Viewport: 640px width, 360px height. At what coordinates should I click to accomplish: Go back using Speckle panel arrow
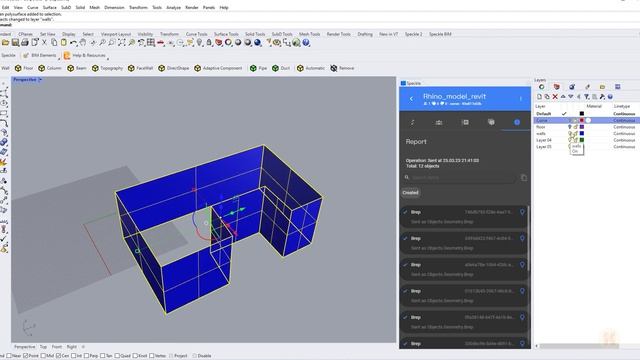(x=411, y=98)
